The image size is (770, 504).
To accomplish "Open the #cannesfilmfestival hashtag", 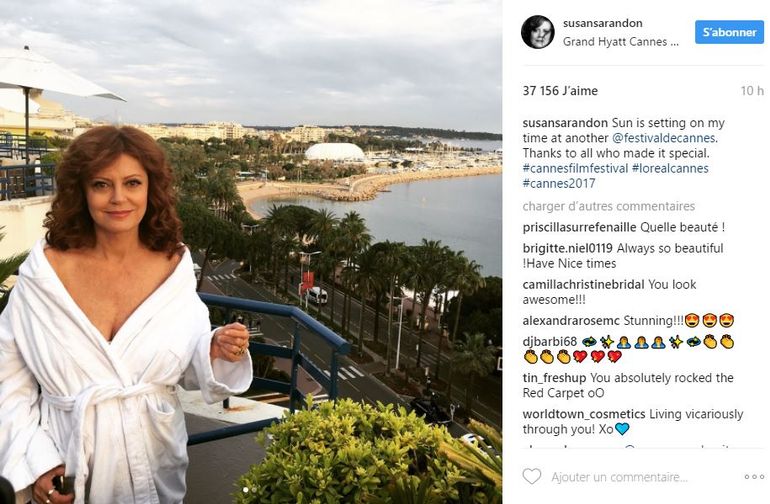I will pyautogui.click(x=574, y=168).
